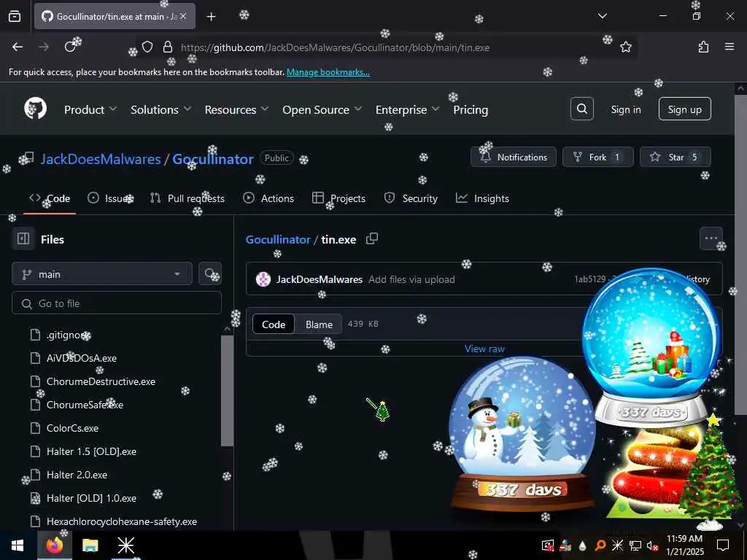Copy file path icon next to tin.exe
The image size is (747, 560).
(x=371, y=239)
